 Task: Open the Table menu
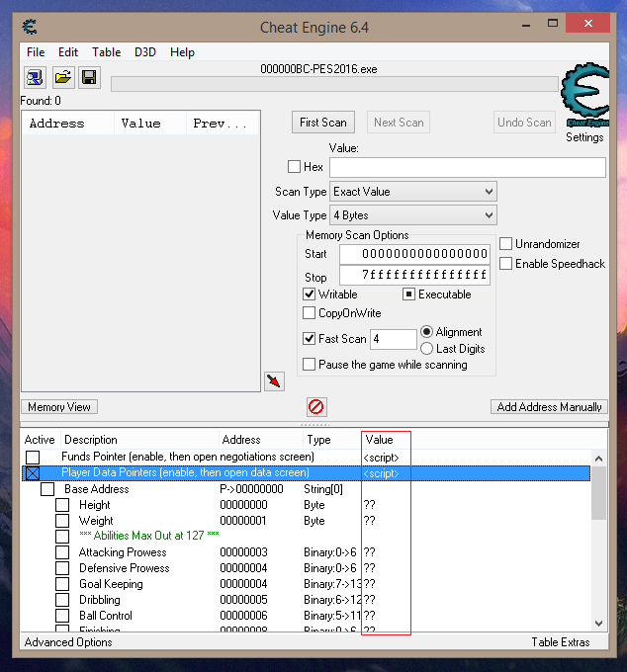[107, 52]
